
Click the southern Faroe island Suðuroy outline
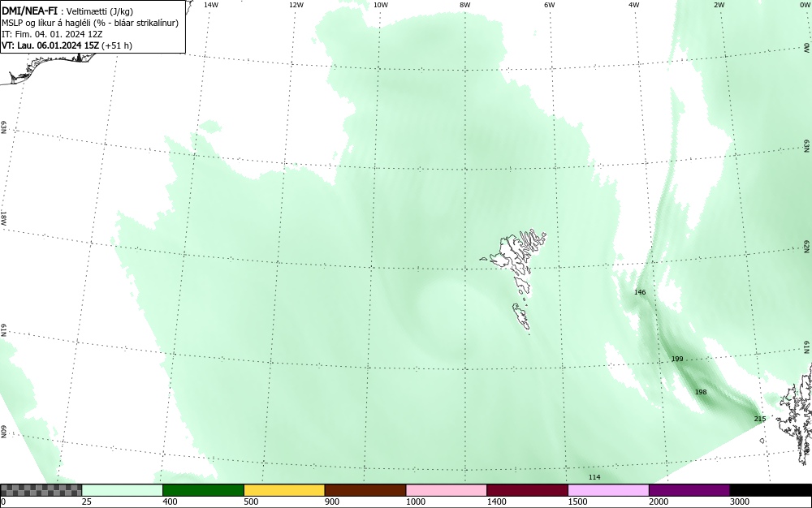click(521, 316)
